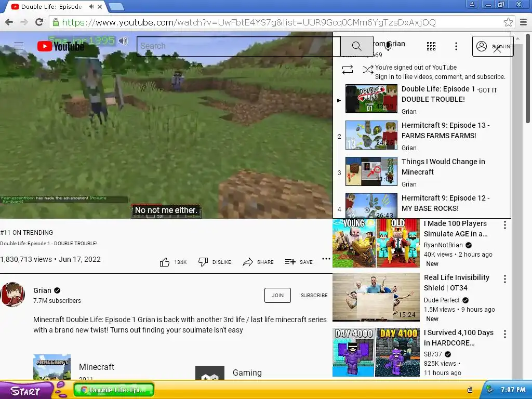
Task: Go back with browser back arrow
Action: [9, 22]
